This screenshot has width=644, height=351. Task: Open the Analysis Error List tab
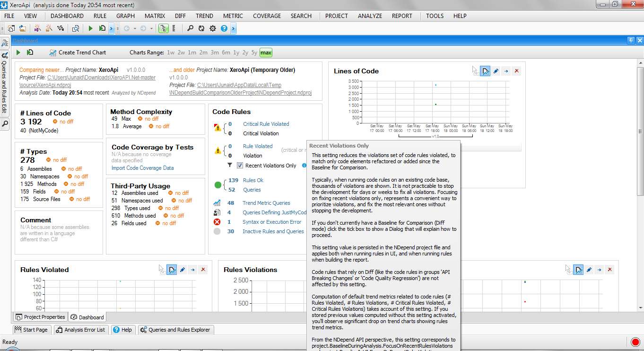(81, 330)
